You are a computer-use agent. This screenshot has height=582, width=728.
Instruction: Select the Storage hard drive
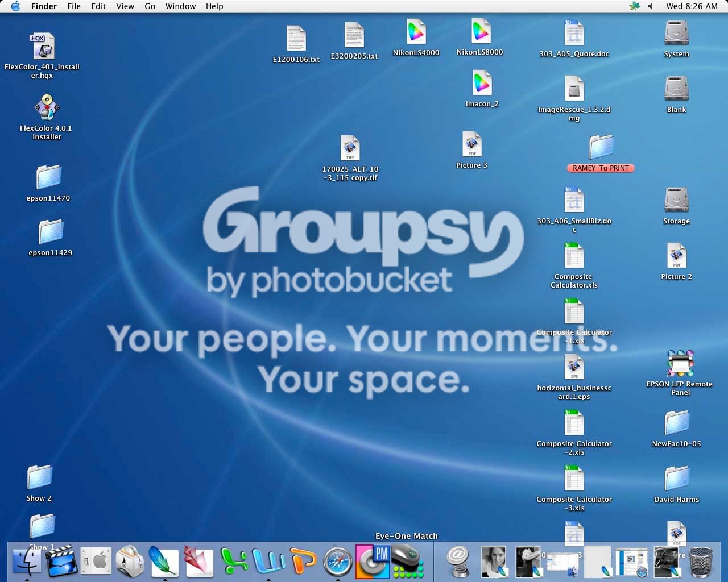coord(676,200)
